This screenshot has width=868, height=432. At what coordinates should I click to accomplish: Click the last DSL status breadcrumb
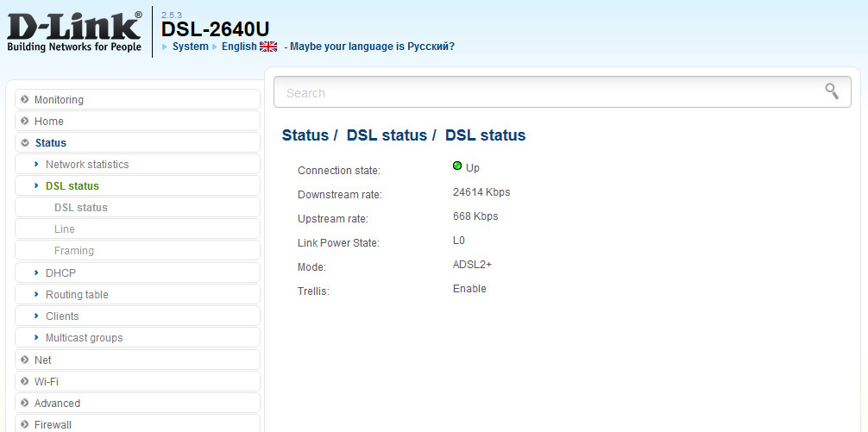pos(486,135)
